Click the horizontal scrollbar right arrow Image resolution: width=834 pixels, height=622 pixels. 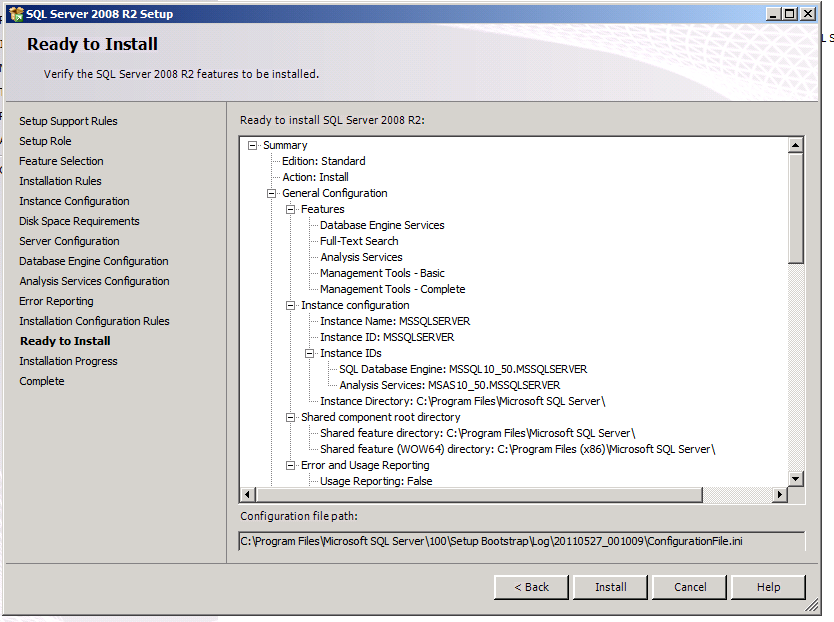pos(780,494)
